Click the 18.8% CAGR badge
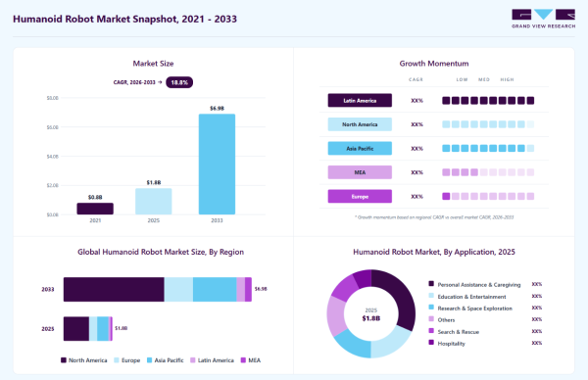 coord(179,82)
